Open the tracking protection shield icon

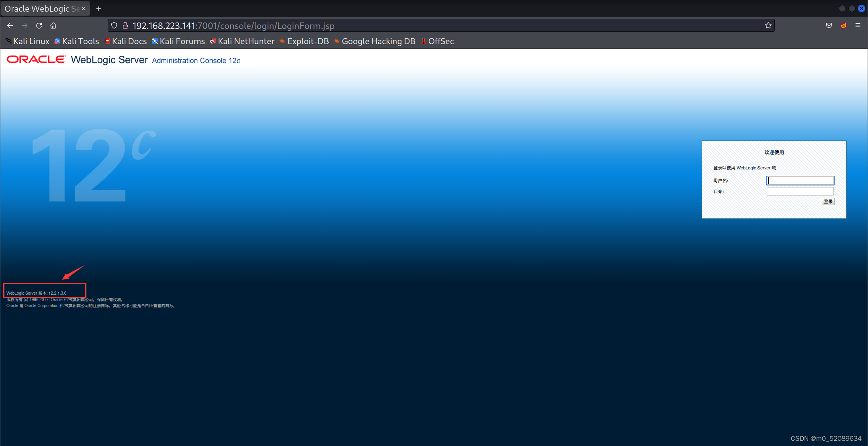(114, 26)
